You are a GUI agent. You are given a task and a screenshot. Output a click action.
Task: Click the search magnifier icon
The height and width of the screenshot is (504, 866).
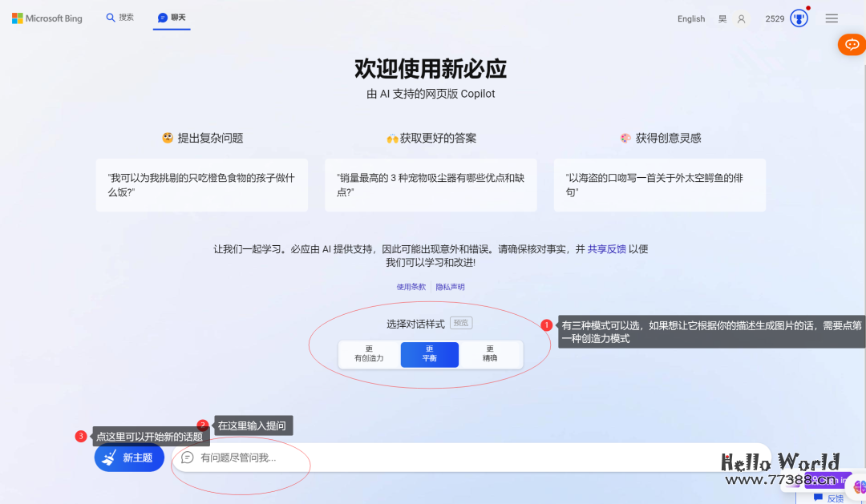110,16
